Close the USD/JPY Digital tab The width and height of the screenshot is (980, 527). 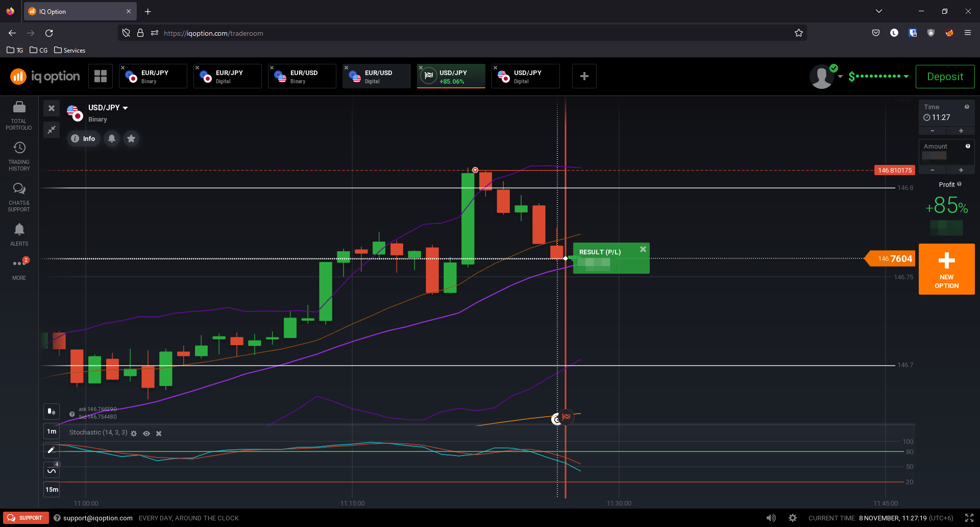495,67
